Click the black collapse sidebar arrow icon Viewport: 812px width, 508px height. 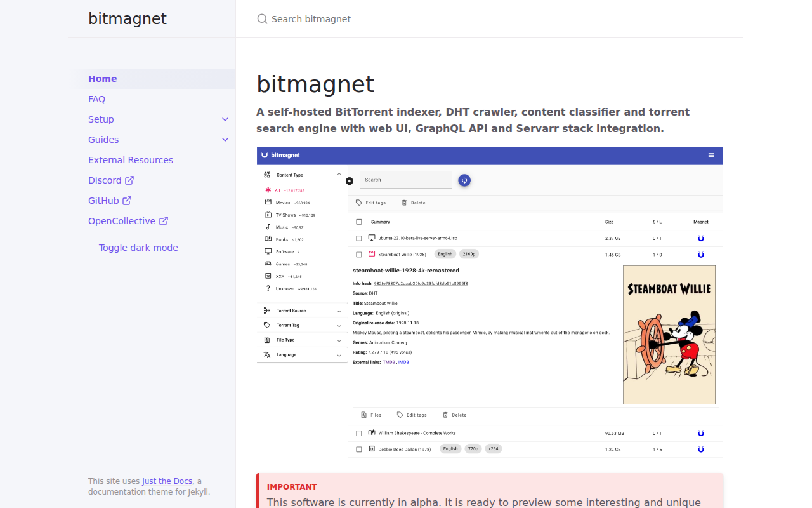(350, 181)
